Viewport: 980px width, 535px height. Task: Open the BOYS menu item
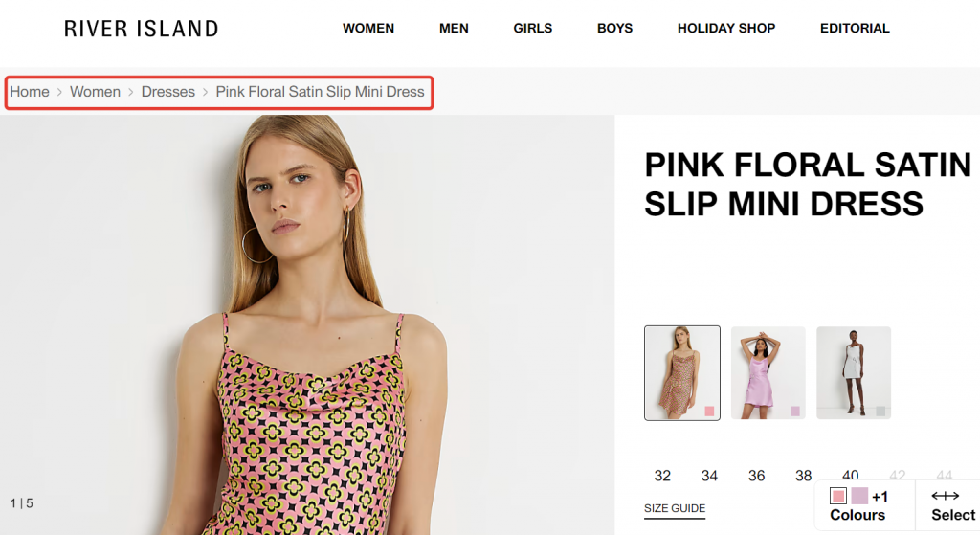(x=614, y=29)
